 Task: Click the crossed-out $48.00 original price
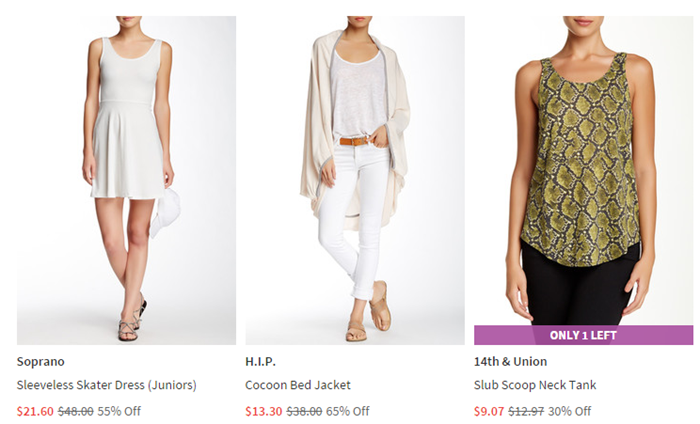(x=76, y=411)
